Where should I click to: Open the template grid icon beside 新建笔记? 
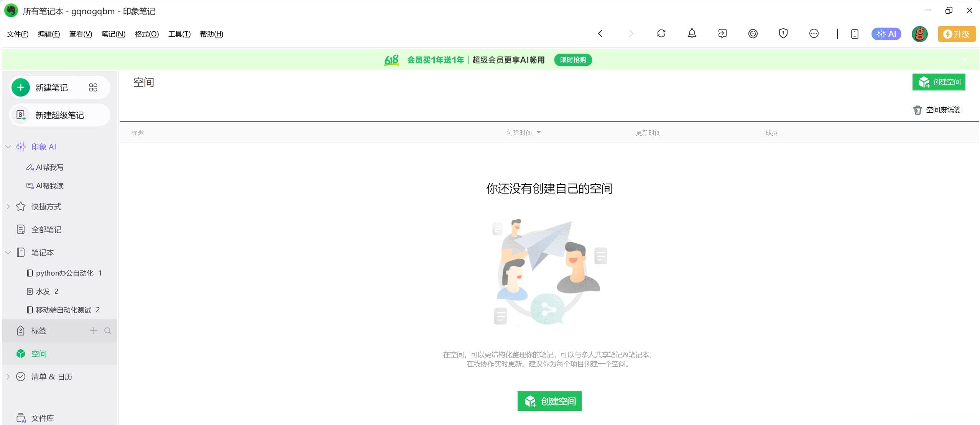click(x=93, y=87)
